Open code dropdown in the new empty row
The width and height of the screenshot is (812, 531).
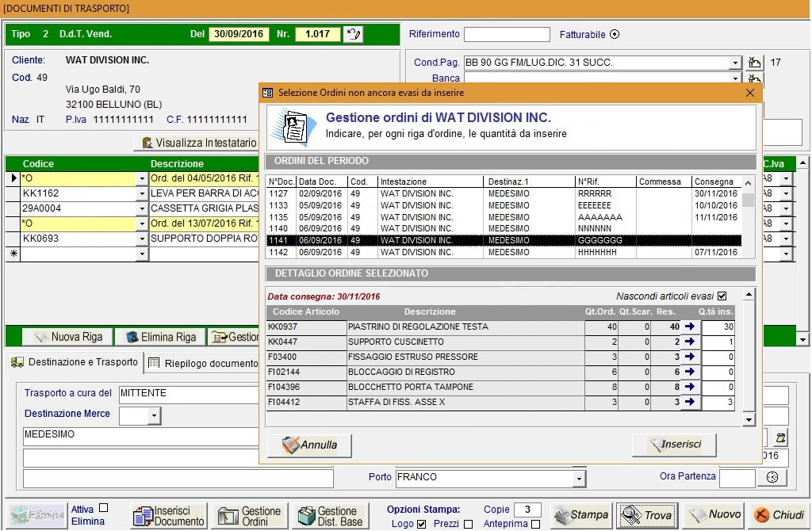[142, 254]
